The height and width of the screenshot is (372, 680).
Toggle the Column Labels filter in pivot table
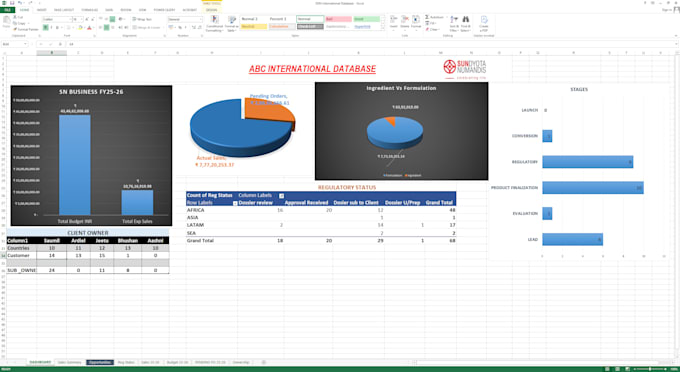(x=281, y=196)
